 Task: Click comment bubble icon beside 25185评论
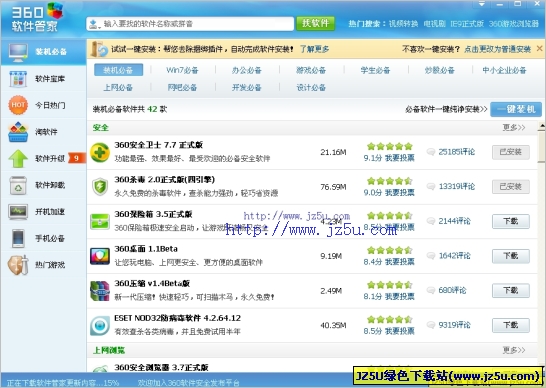pos(431,152)
